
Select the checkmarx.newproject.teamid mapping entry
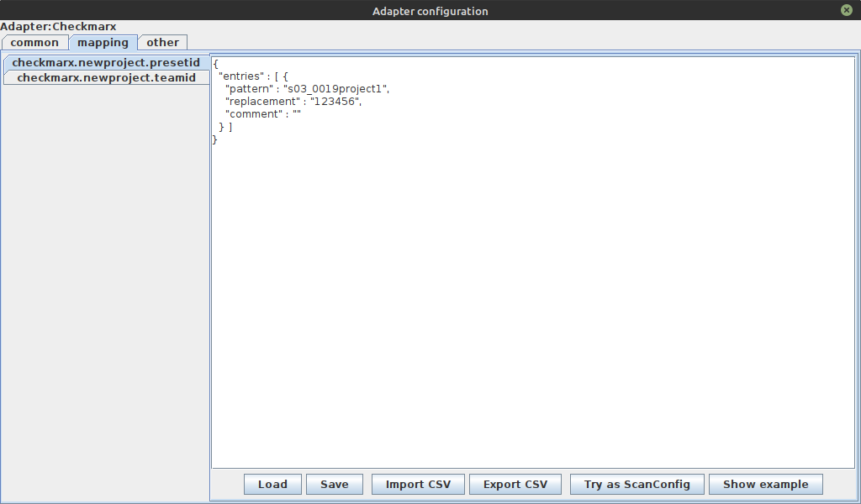pos(106,77)
